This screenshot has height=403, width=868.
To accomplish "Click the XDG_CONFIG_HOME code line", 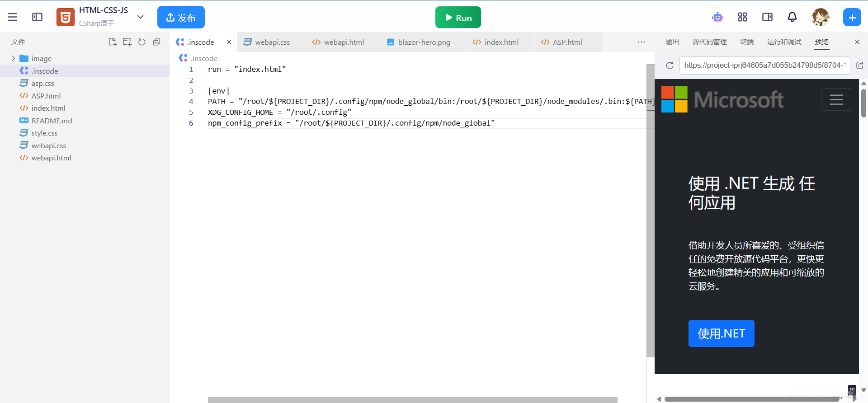I will tap(279, 112).
